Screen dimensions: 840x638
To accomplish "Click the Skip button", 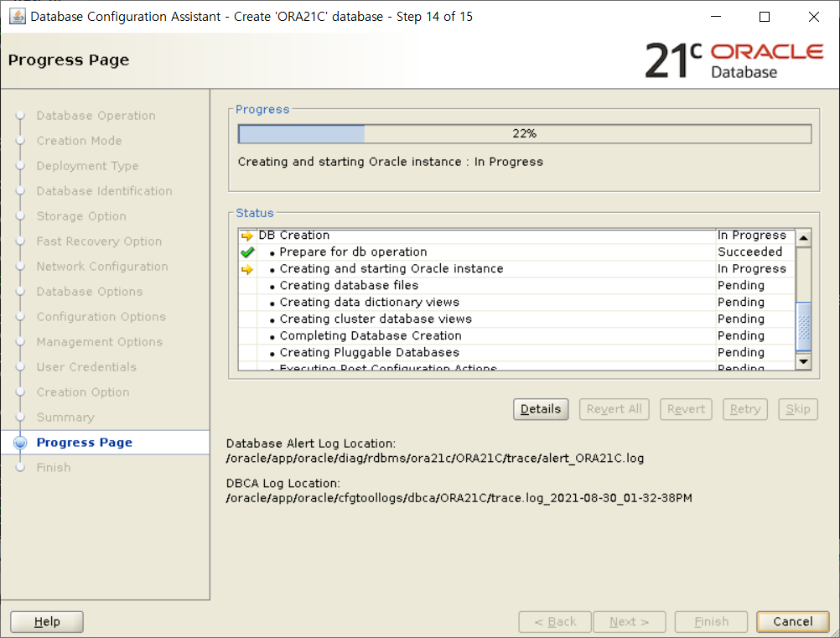I will pyautogui.click(x=798, y=409).
